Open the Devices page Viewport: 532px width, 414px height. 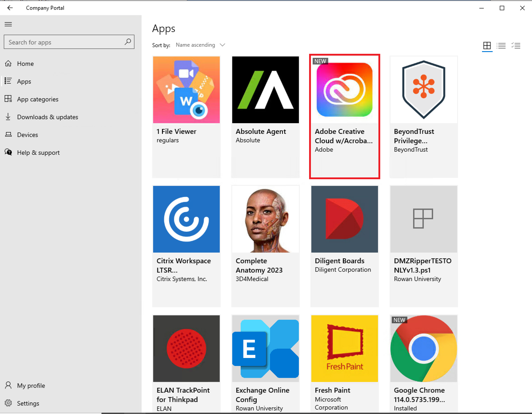pyautogui.click(x=27, y=135)
